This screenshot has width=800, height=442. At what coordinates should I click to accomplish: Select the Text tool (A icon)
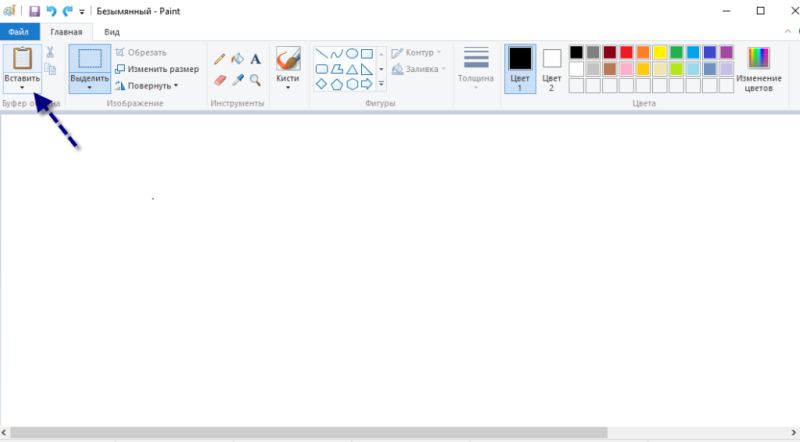coord(255,59)
